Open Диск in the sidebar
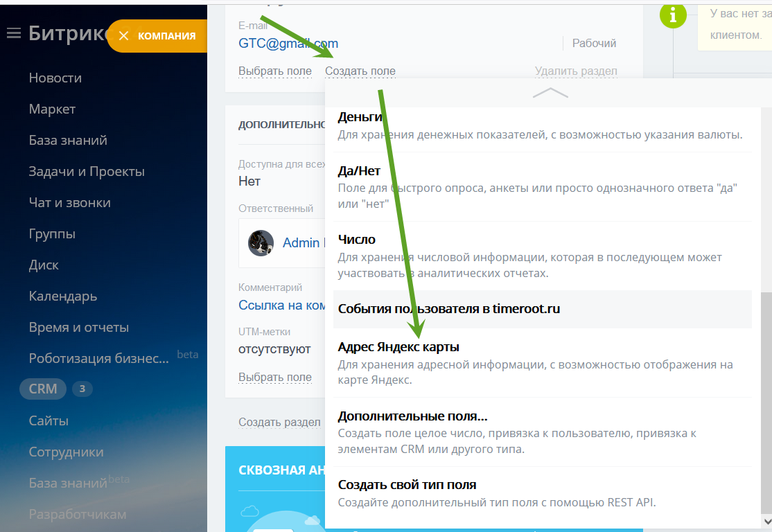Image resolution: width=772 pixels, height=532 pixels. click(44, 265)
